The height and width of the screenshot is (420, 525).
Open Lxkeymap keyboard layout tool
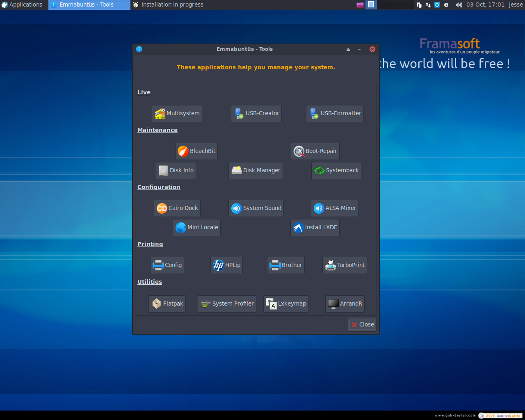tap(286, 304)
